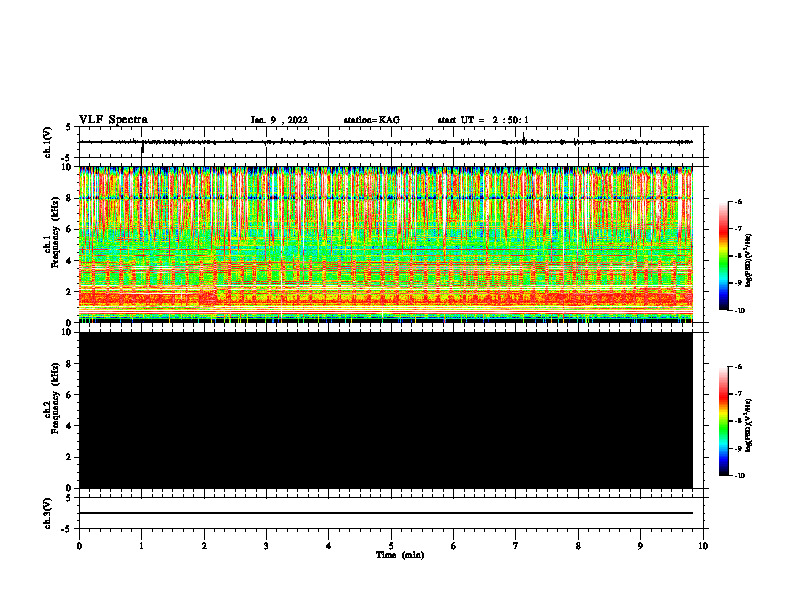Click the 5 minute tick label

(391, 546)
